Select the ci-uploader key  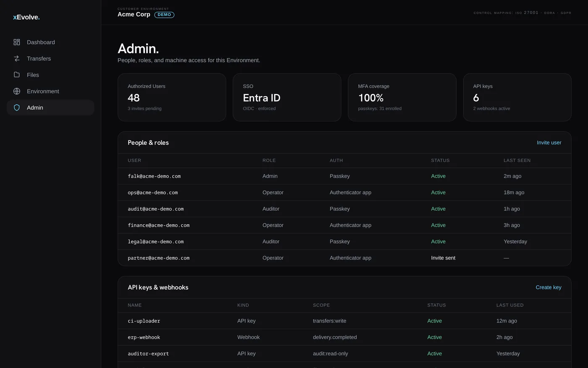[x=144, y=321]
